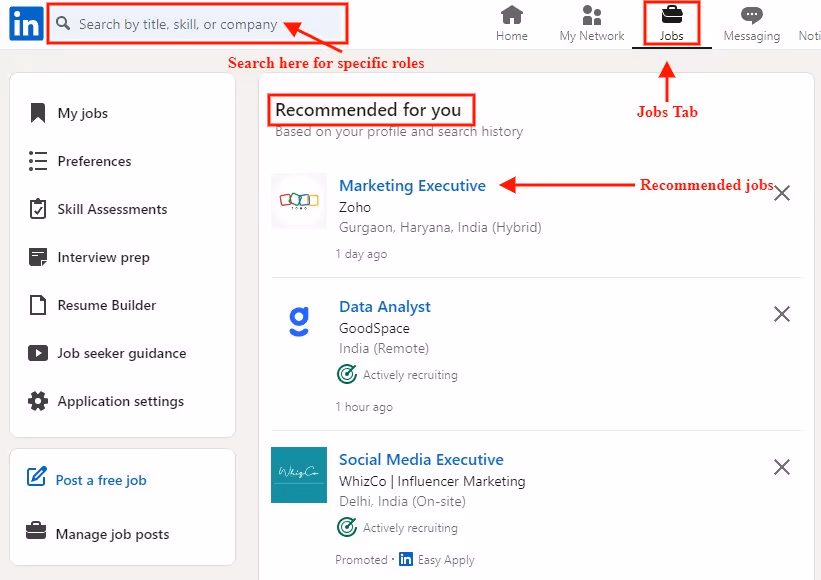Dismiss the Social Media Executive job
Image resolution: width=821 pixels, height=580 pixels.
tap(782, 467)
